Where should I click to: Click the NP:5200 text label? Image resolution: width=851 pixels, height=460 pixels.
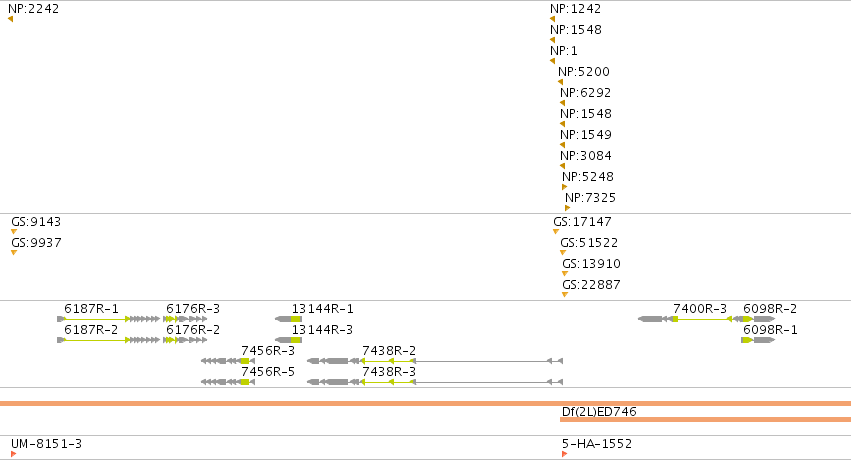(x=584, y=72)
